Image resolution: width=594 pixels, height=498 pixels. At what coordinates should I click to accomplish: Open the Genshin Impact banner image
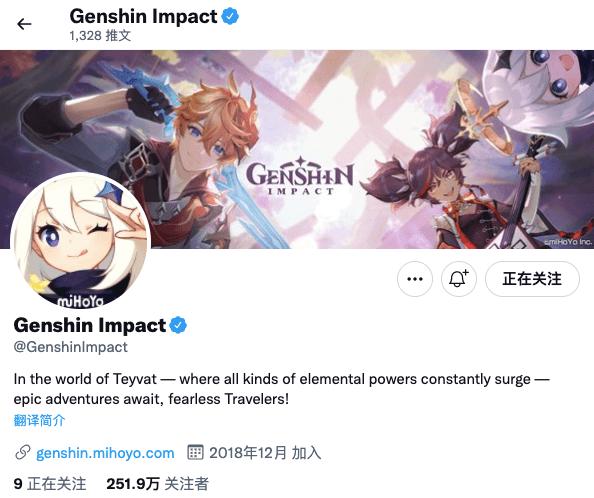click(x=297, y=149)
